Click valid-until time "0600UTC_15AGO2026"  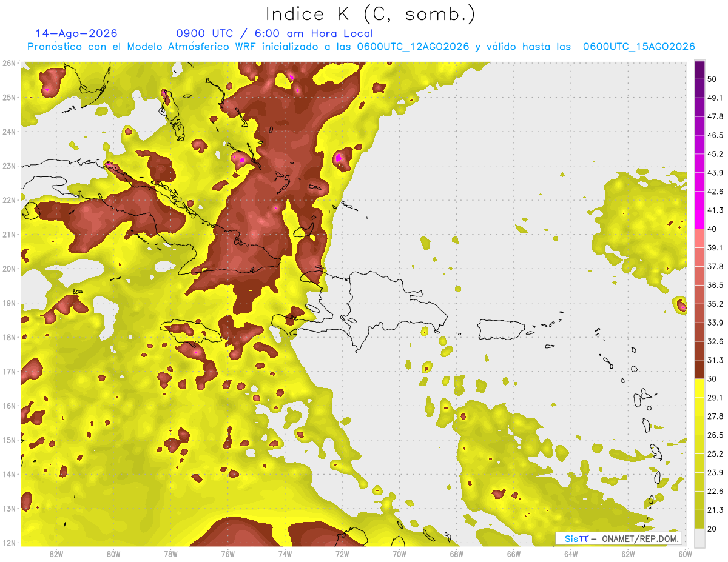click(x=639, y=47)
